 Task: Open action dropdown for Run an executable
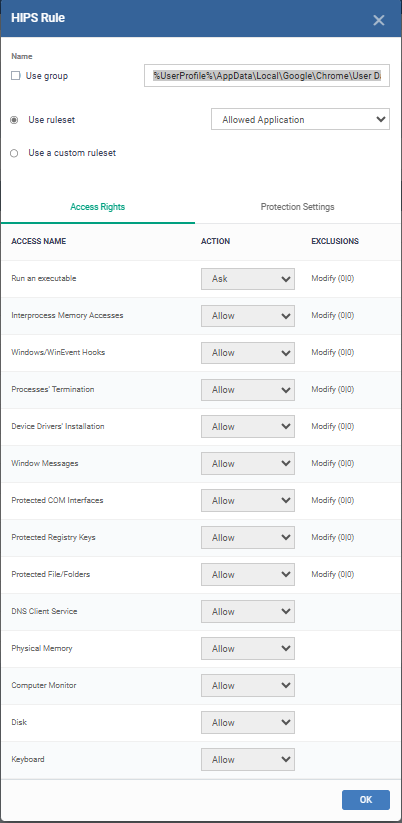(x=248, y=279)
